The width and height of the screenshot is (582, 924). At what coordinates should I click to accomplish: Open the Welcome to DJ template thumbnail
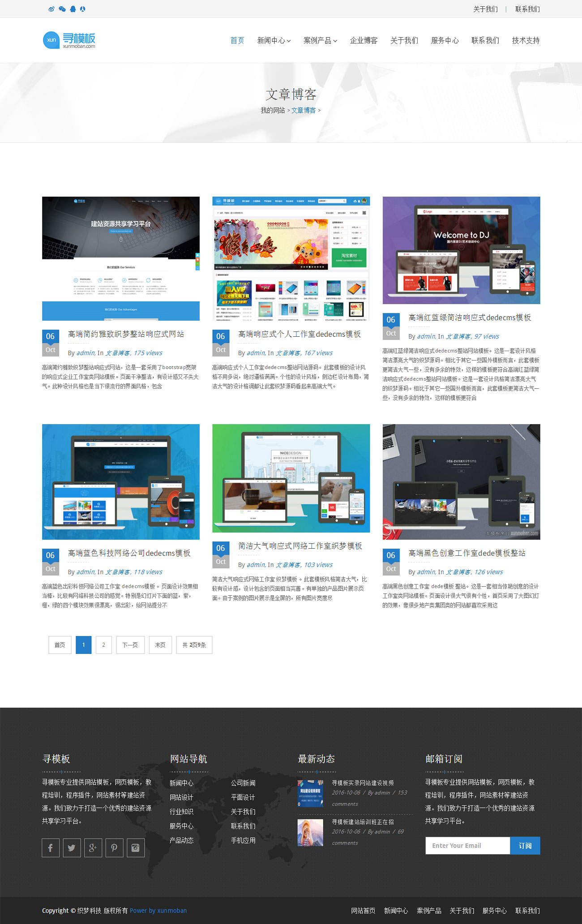[x=461, y=250]
